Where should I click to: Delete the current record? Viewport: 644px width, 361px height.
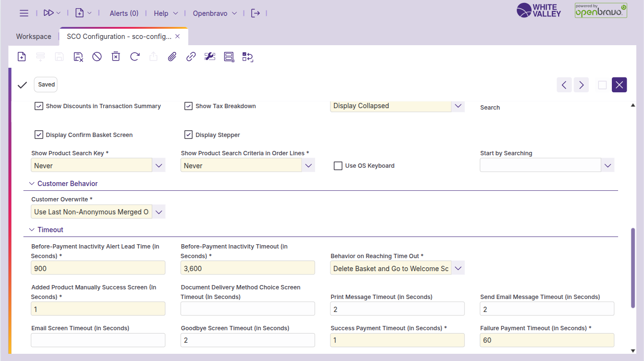(115, 56)
